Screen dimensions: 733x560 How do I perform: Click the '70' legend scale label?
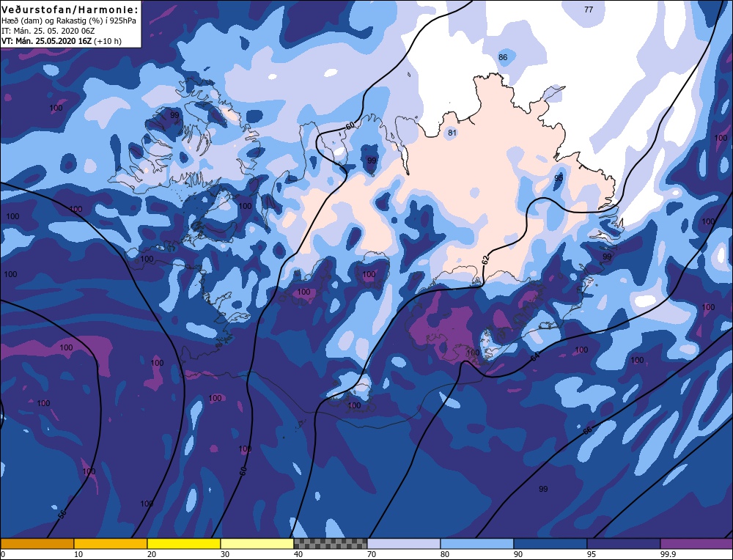372,554
